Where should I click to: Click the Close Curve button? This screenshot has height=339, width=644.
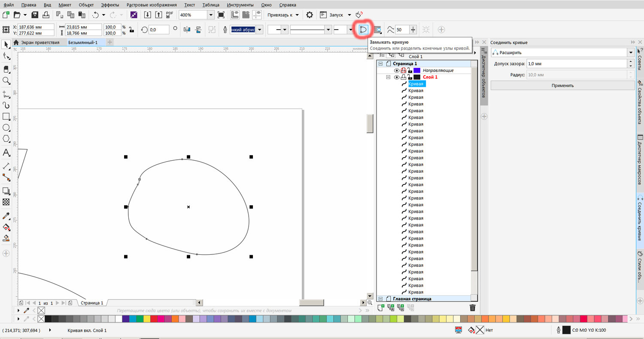(x=363, y=30)
